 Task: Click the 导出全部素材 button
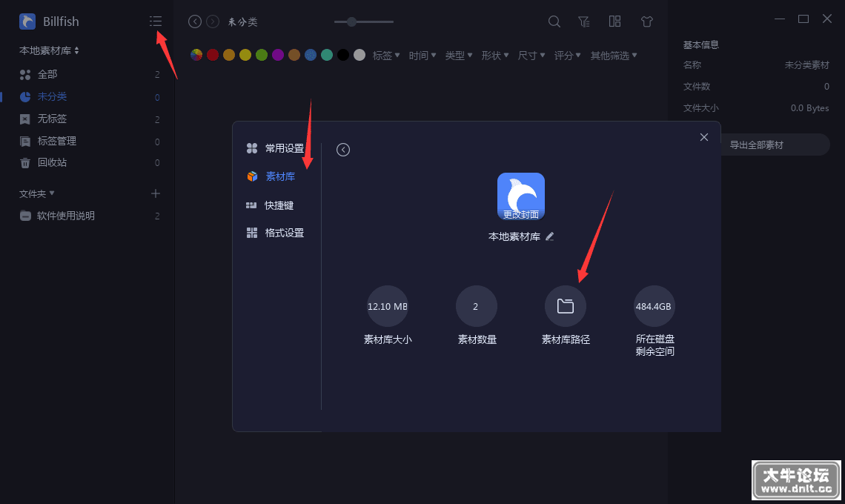[x=775, y=145]
